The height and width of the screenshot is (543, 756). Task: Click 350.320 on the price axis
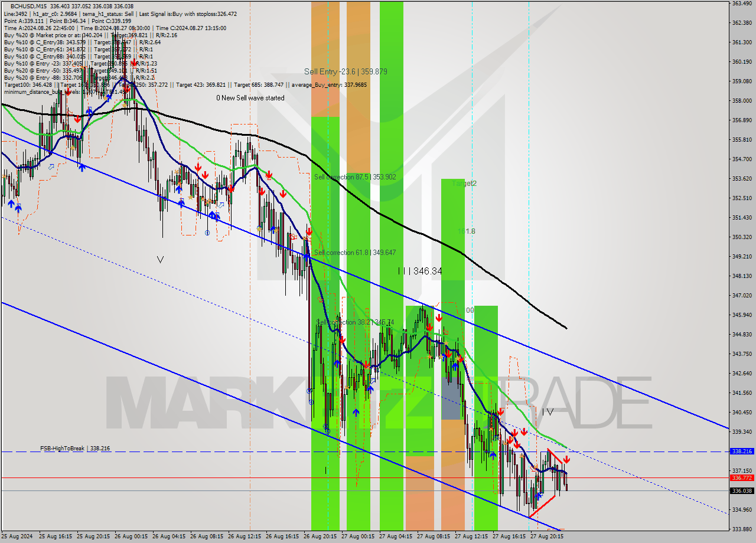click(x=742, y=237)
